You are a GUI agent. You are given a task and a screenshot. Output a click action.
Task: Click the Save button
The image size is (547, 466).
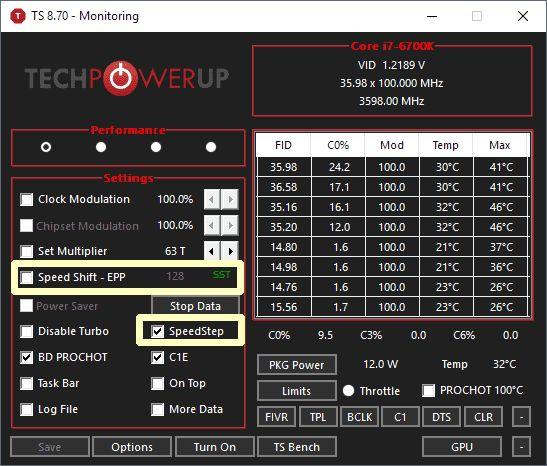click(50, 447)
